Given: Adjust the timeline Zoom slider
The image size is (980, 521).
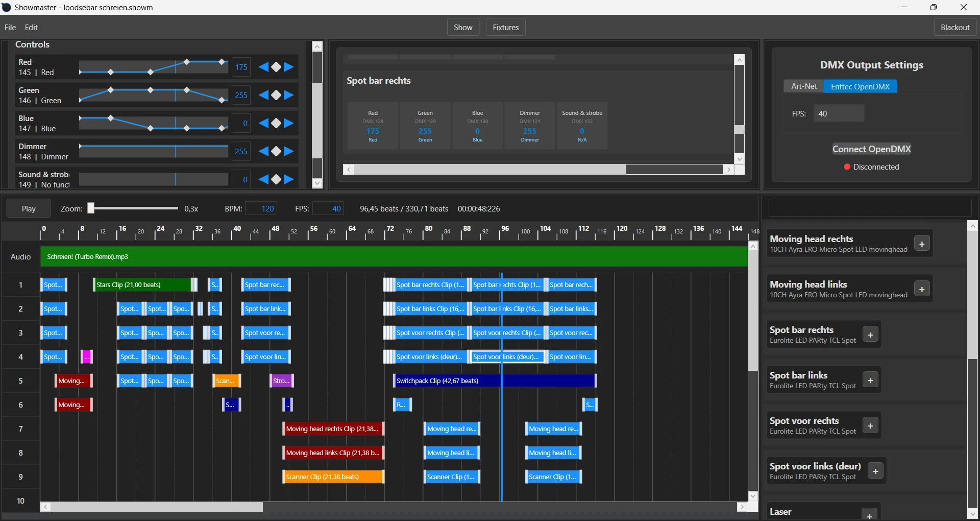Looking at the screenshot, I should coord(132,208).
